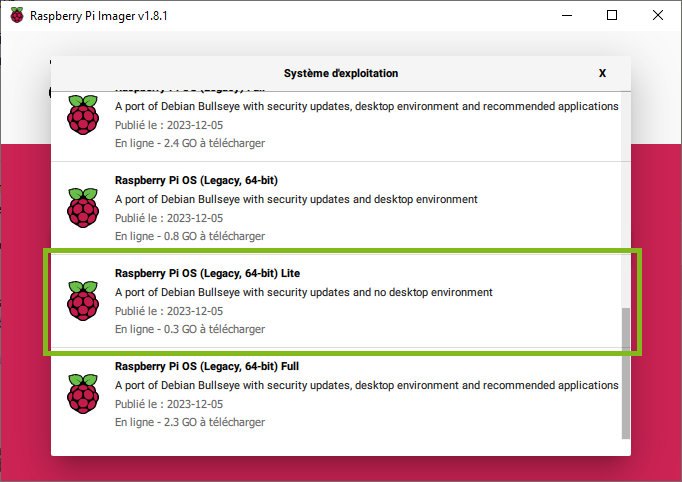Viewport: 682px width, 482px height.
Task: Click the Raspberry Pi Imager title bar icon
Action: [x=16, y=15]
